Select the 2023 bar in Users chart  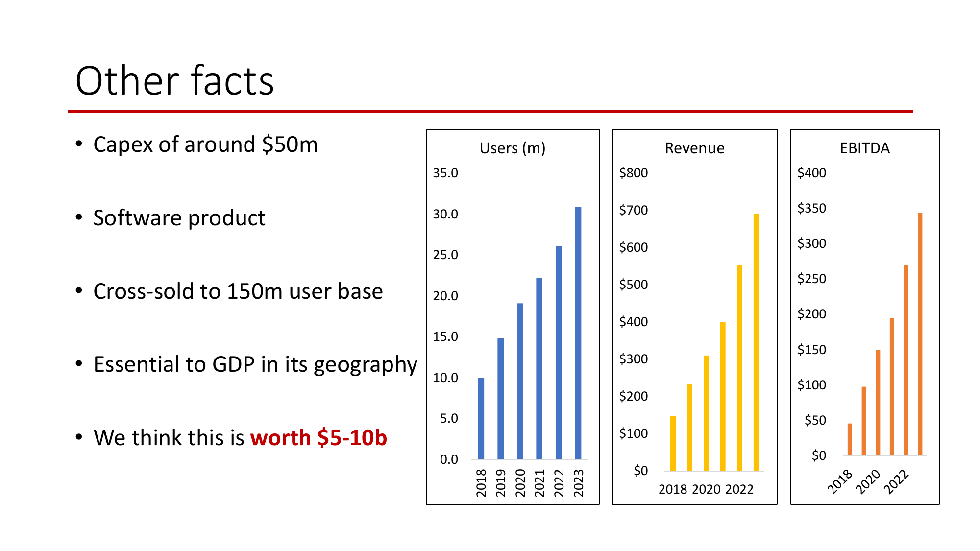(578, 333)
